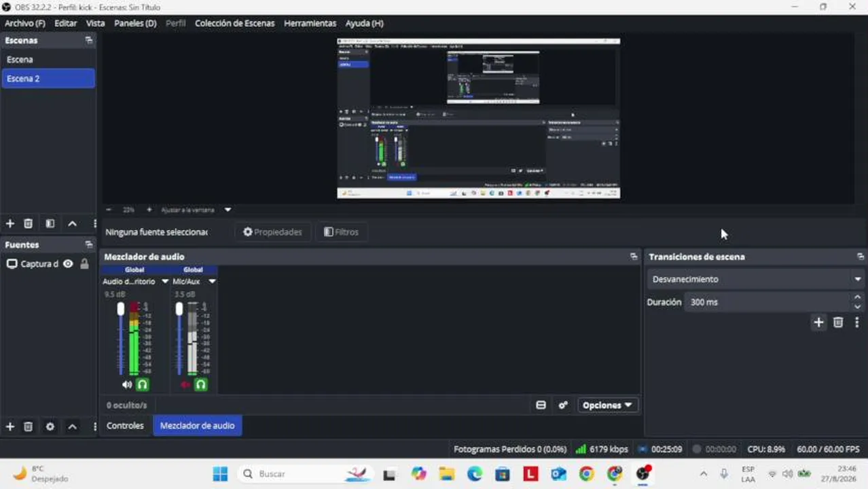Open scene filters icon in Escenas toolbar

(x=50, y=223)
